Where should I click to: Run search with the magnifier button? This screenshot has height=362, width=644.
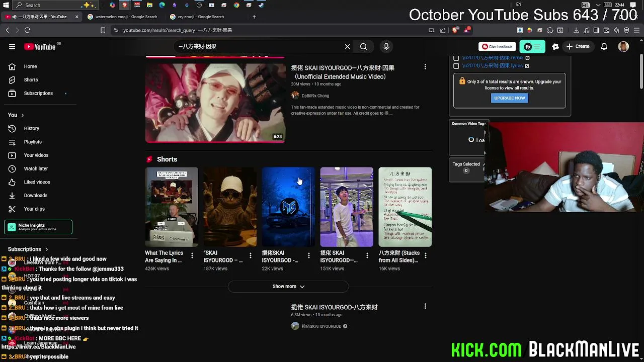coord(363,47)
